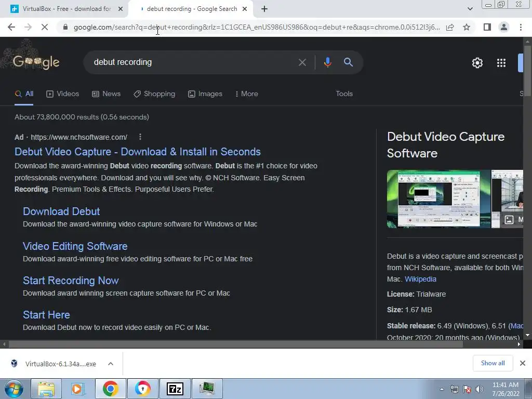Open Google Chrome taskbar icon
This screenshot has width=532, height=399.
click(x=110, y=389)
